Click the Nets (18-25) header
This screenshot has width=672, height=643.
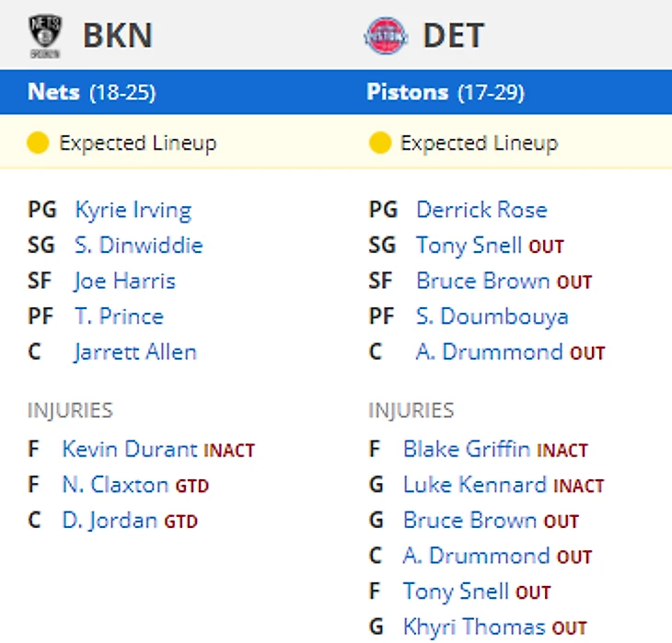coord(92,92)
